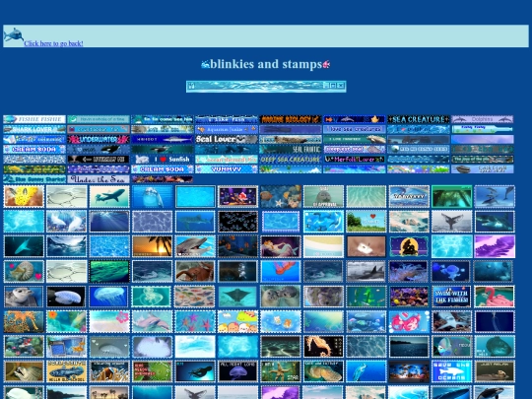Click the whale emoji before 'blinkies and stamps'
Screen dimensions: 532x399
tap(205, 64)
